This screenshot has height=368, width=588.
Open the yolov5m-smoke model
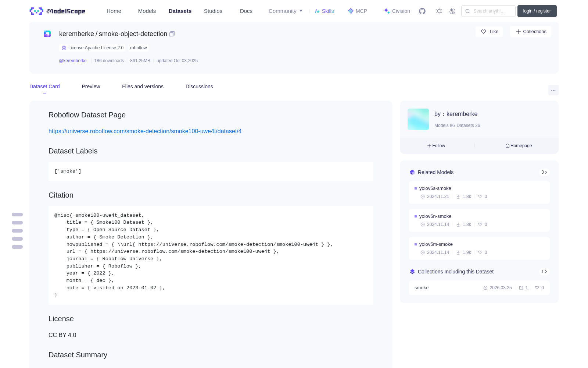479,248
